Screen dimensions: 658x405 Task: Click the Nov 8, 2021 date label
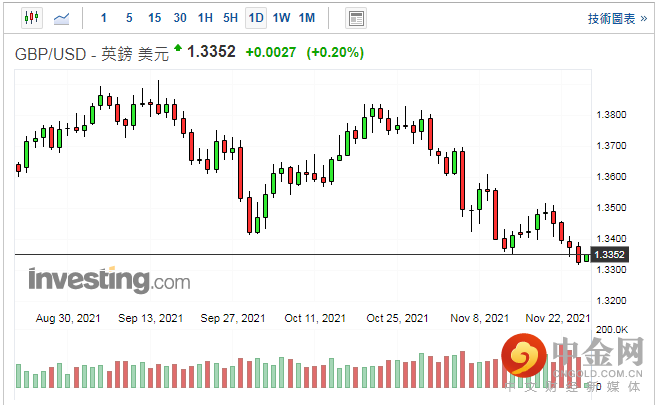pos(479,318)
